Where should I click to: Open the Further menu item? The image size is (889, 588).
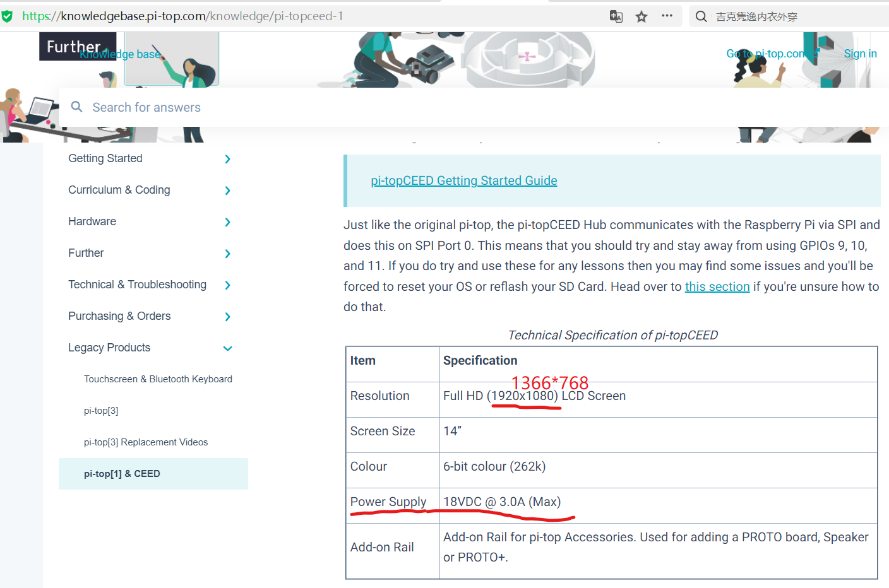tap(86, 253)
